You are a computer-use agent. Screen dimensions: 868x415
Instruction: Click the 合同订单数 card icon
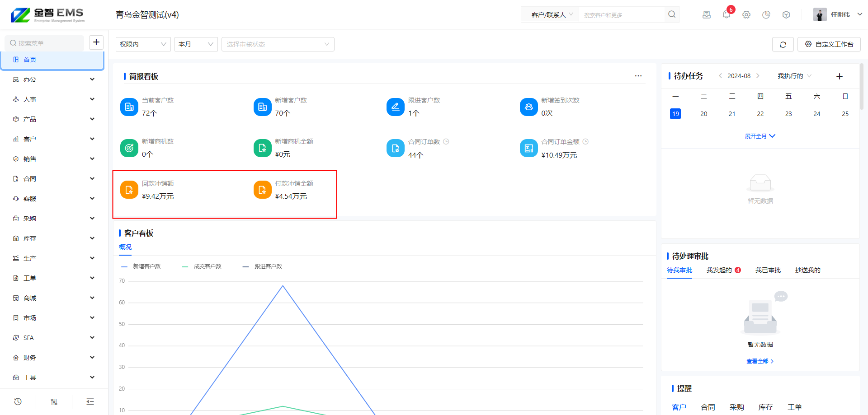[396, 148]
